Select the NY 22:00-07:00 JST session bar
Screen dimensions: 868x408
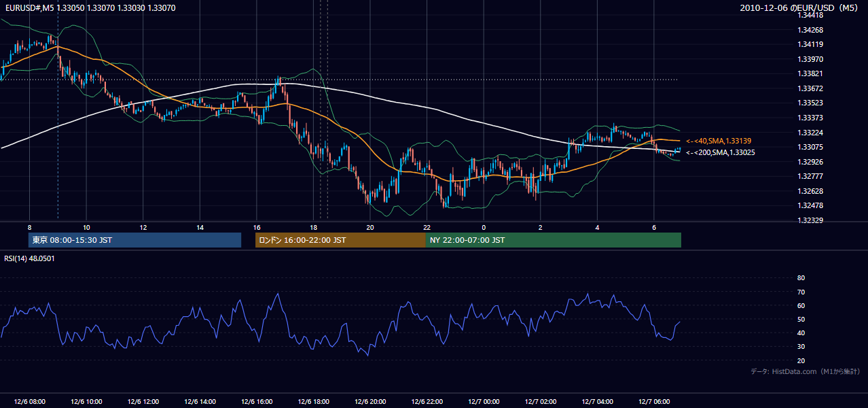554,240
